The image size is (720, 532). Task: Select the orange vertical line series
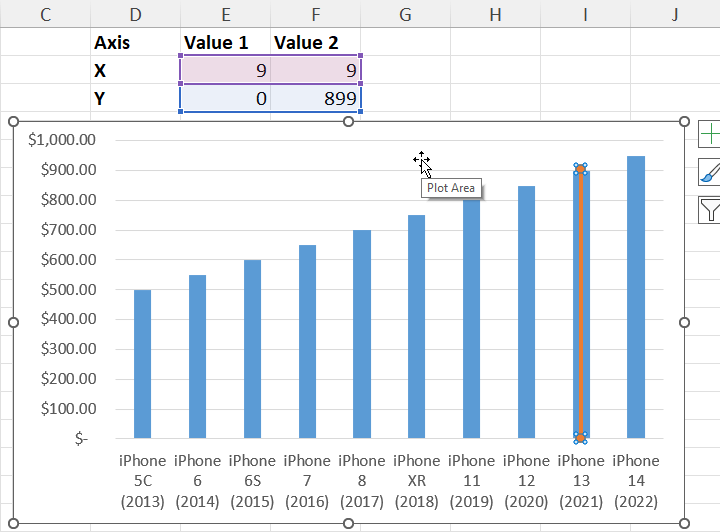[580, 303]
